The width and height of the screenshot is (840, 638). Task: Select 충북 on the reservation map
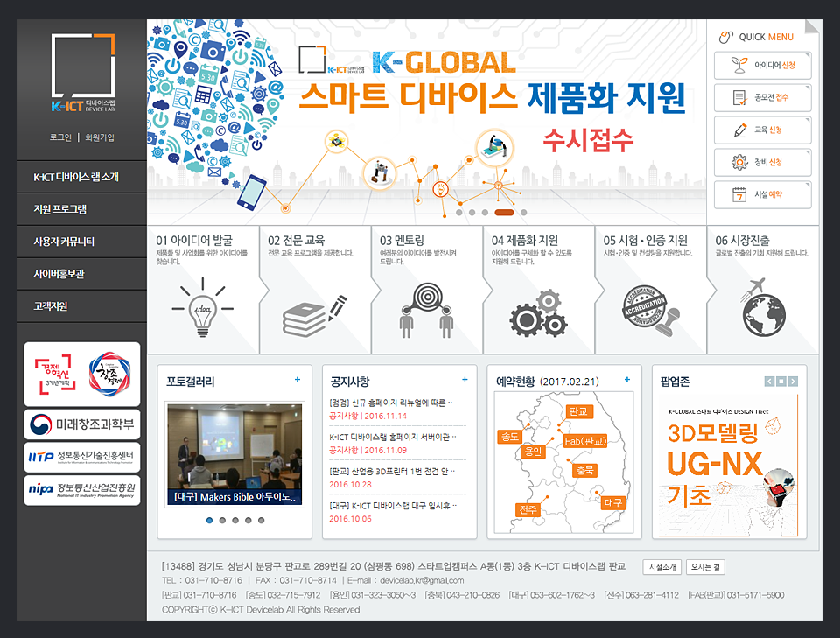click(x=585, y=470)
